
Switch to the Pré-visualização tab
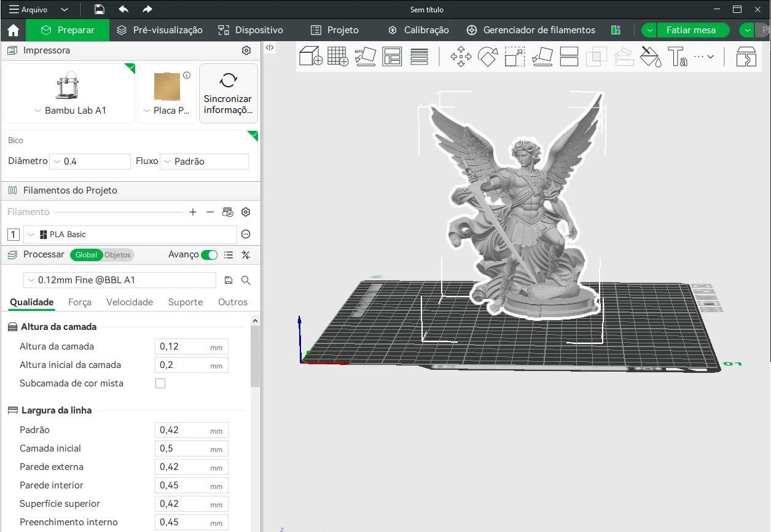160,30
